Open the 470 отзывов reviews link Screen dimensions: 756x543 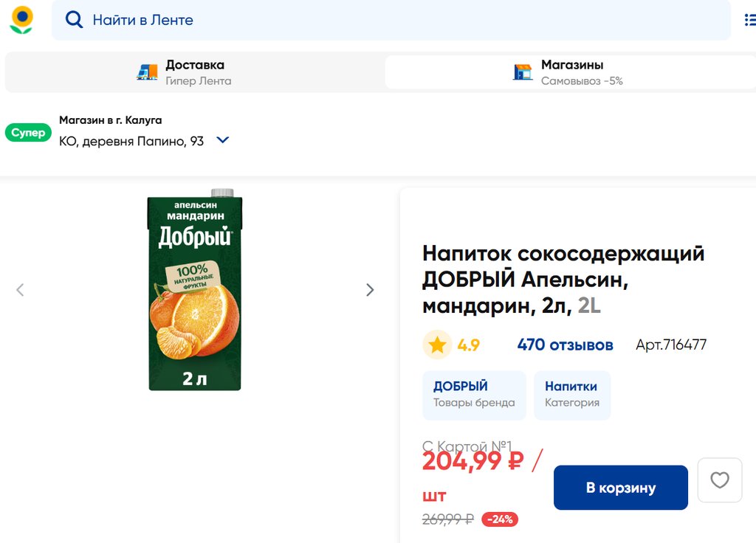565,345
